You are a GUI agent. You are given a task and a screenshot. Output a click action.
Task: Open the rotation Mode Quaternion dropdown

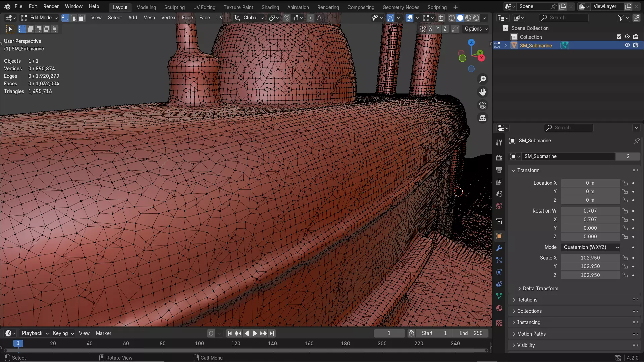click(x=590, y=247)
